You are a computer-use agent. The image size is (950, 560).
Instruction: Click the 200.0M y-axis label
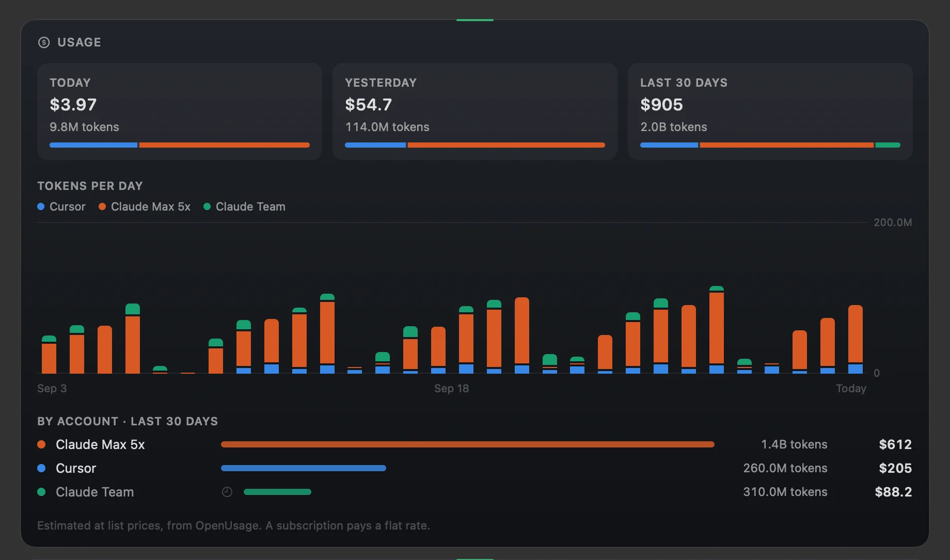893,222
